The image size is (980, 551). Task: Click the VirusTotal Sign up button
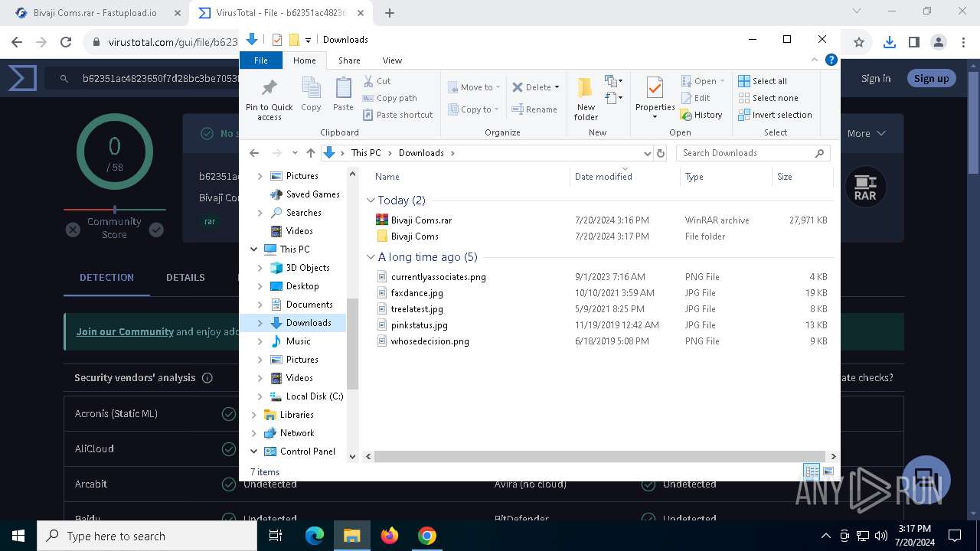[931, 78]
